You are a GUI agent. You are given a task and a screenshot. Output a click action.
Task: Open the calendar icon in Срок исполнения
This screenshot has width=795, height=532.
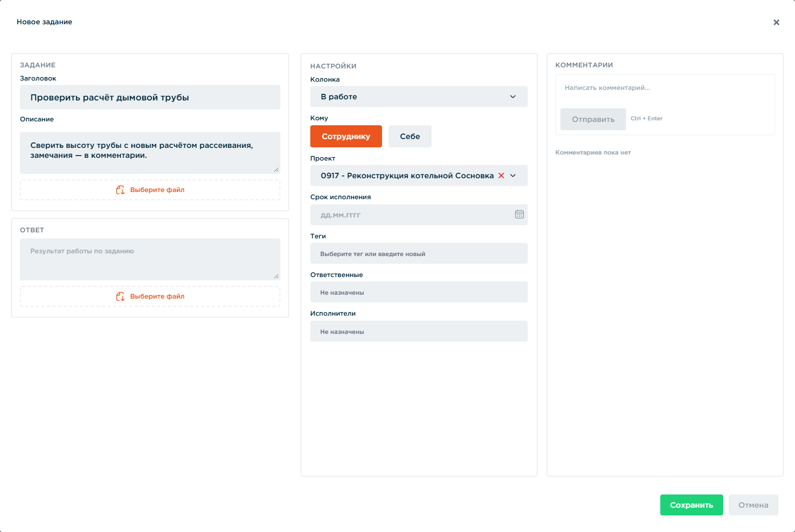point(520,215)
